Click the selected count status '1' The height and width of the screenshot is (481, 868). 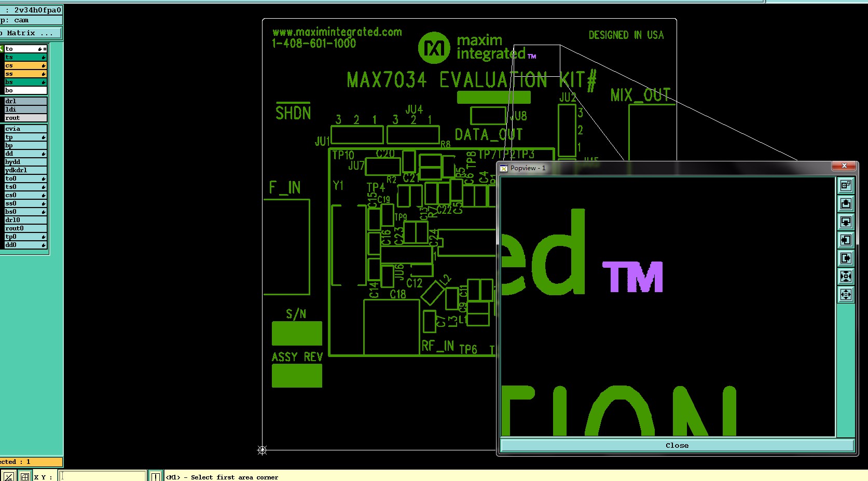pos(29,462)
